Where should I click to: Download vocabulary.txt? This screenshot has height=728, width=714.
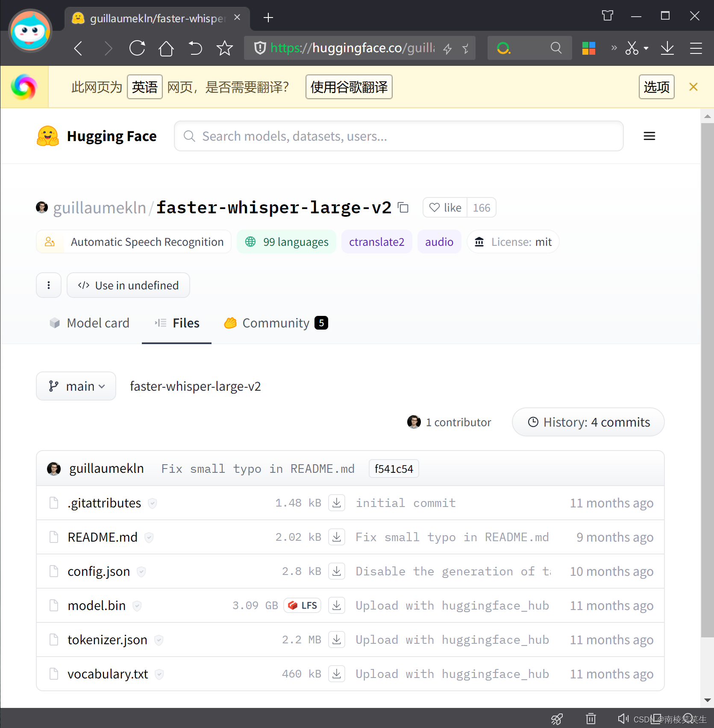(337, 674)
